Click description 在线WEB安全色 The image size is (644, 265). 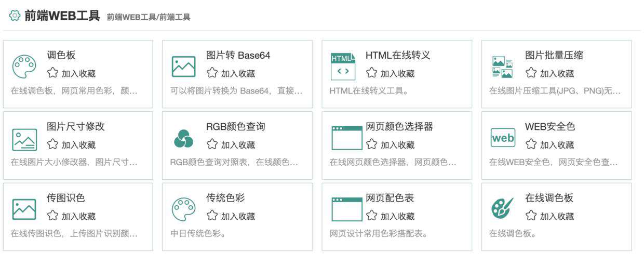point(554,162)
